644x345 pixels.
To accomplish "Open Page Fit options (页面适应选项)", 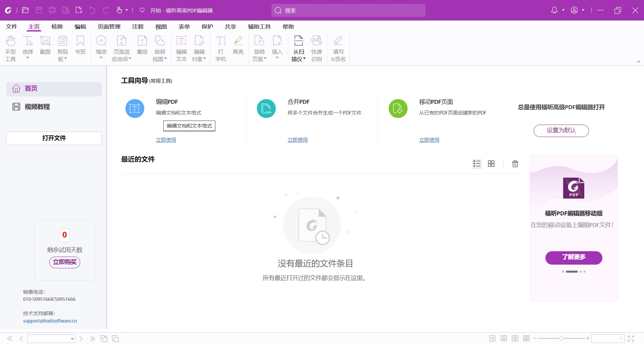I will [121, 48].
